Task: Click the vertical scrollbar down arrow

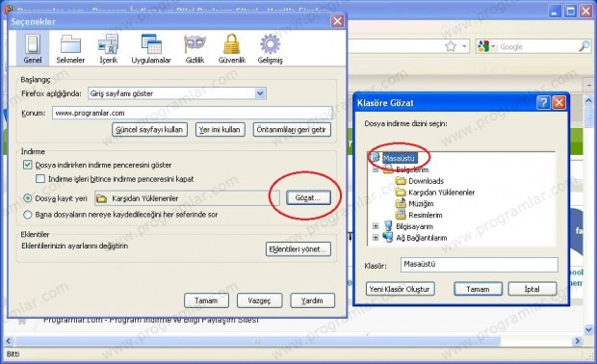Action: click(588, 329)
